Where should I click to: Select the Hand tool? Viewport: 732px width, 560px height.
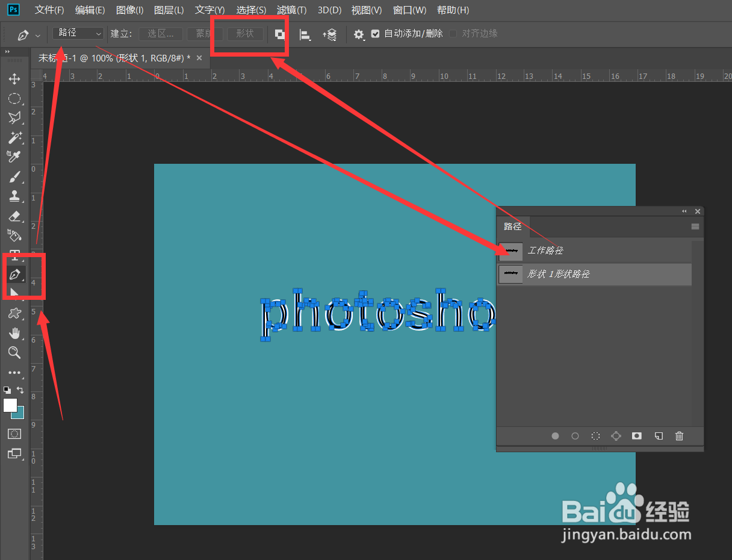(14, 333)
